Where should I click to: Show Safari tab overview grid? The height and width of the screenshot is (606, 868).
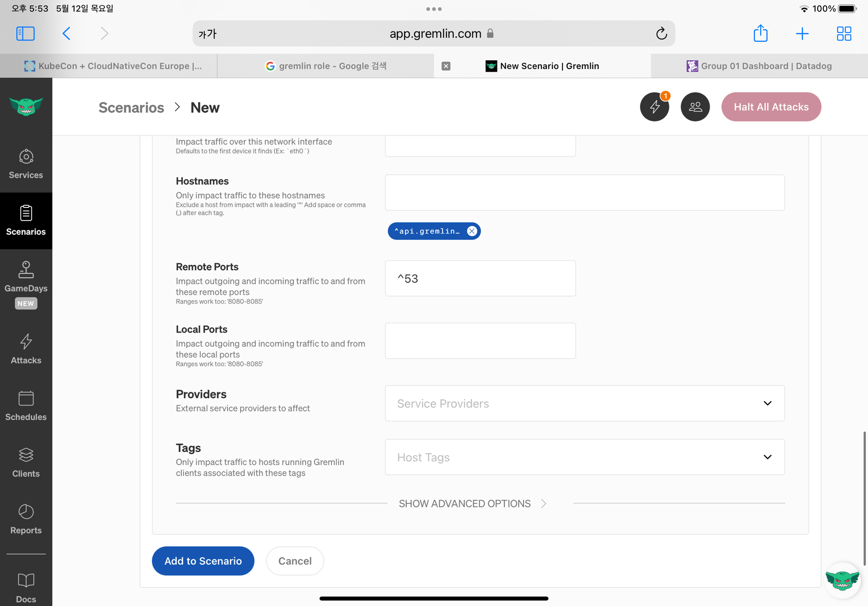click(x=844, y=34)
